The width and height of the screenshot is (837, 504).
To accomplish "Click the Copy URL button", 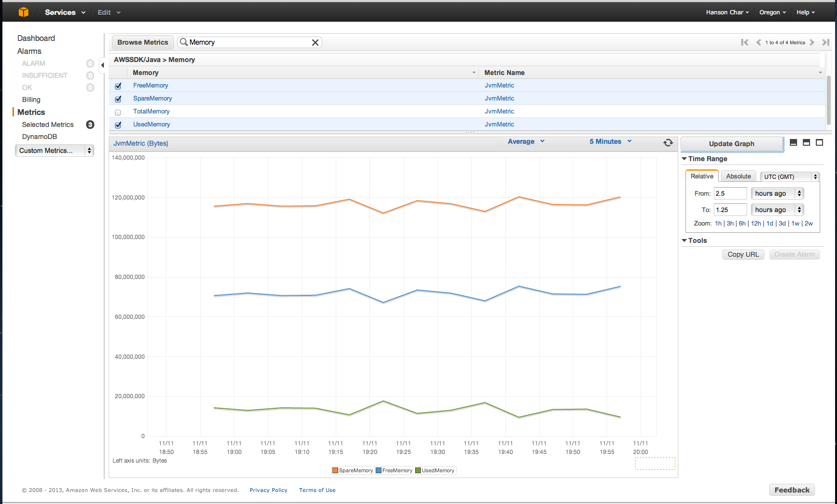I will 743,254.
